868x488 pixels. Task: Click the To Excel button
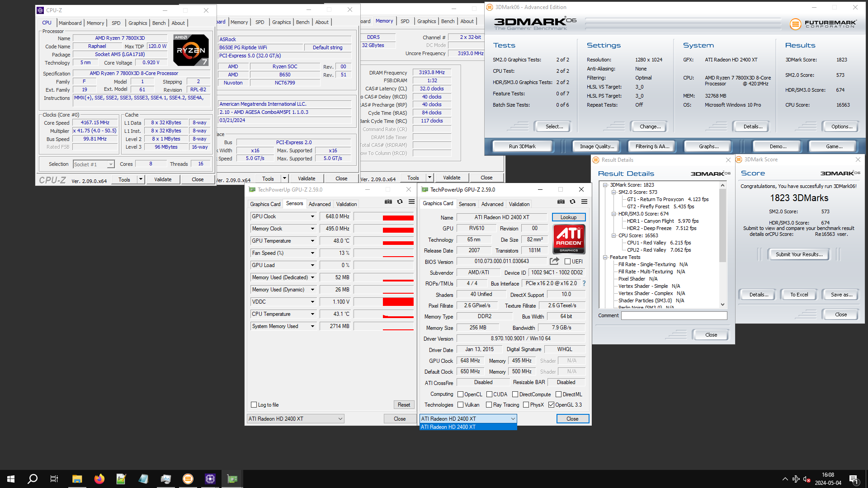pos(799,295)
